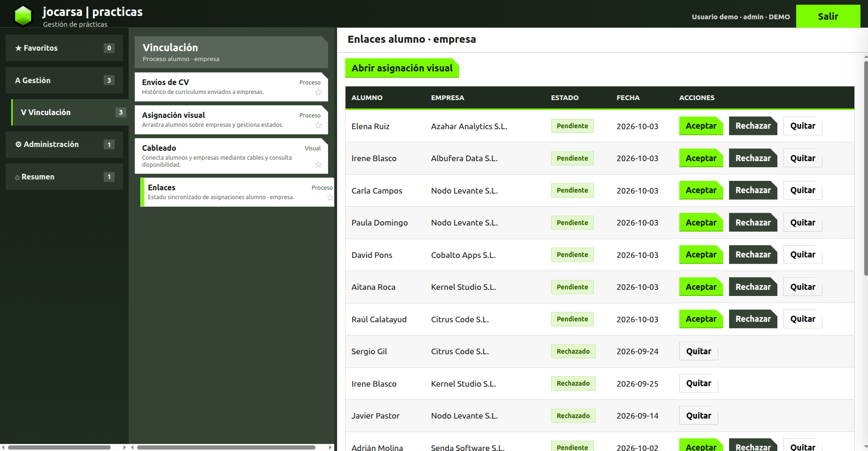Open the Resumen section

(64, 177)
